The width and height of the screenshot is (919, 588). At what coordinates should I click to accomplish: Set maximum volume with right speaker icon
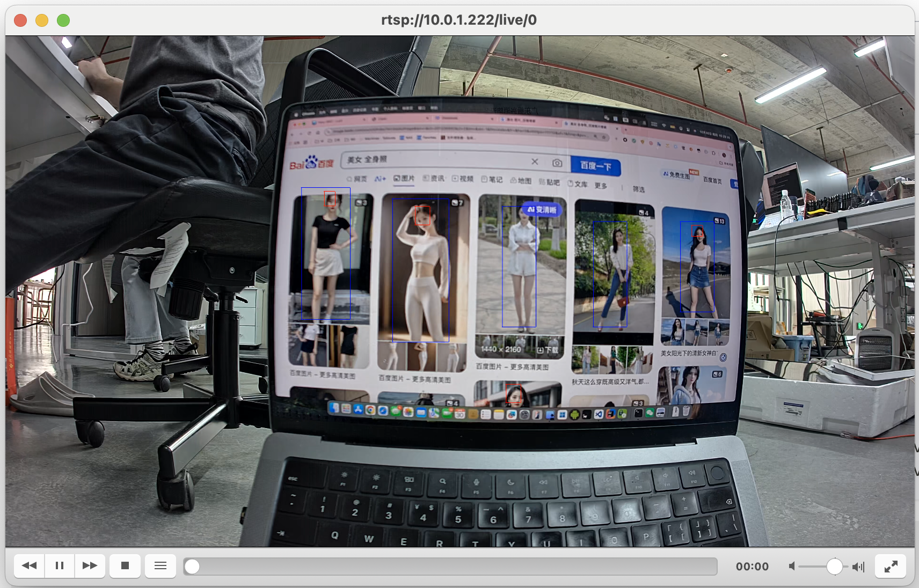858,567
